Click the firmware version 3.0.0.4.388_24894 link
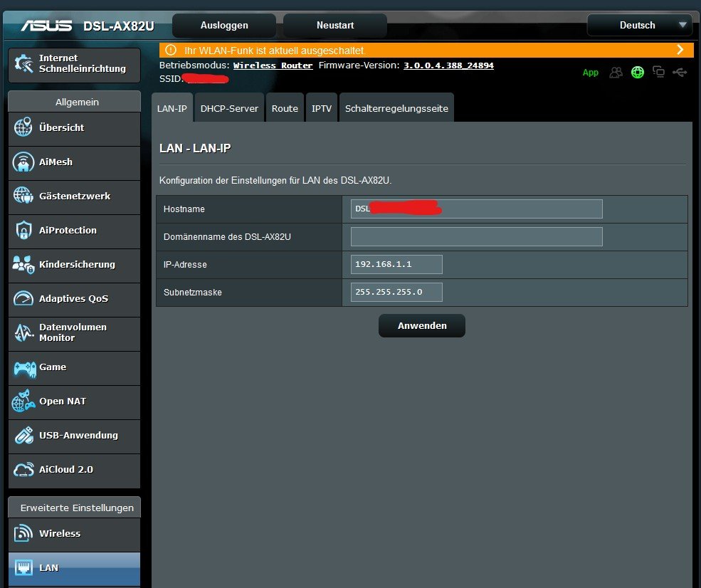 tap(448, 65)
